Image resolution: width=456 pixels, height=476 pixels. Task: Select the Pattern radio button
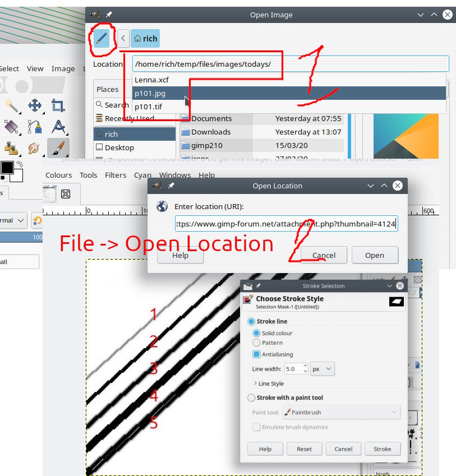point(256,343)
